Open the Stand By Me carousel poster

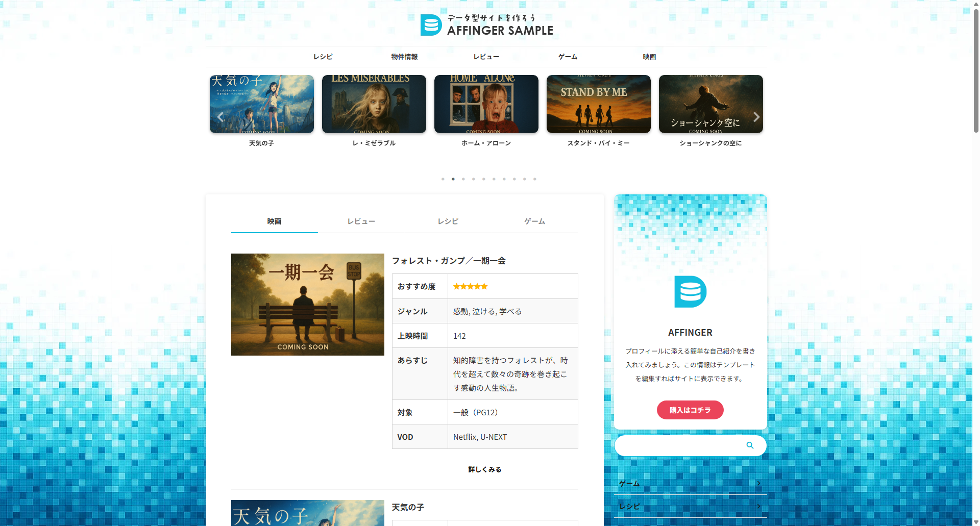pyautogui.click(x=599, y=104)
